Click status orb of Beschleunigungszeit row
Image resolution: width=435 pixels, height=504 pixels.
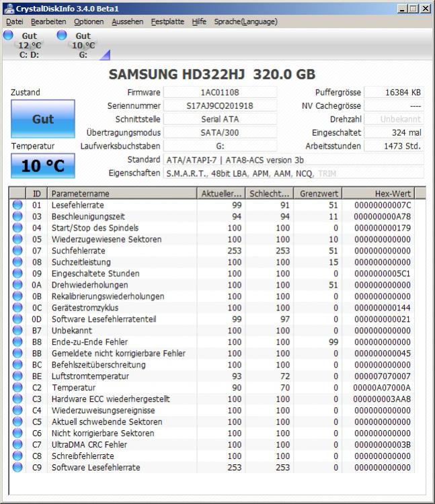[x=17, y=216]
